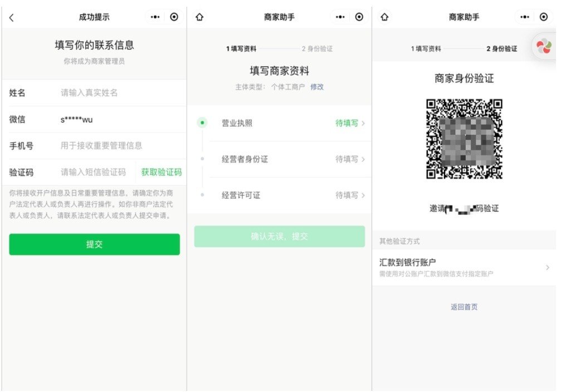The width and height of the screenshot is (561, 392).
Task: Expand the 经营者身份证 entry
Action: [x=279, y=160]
